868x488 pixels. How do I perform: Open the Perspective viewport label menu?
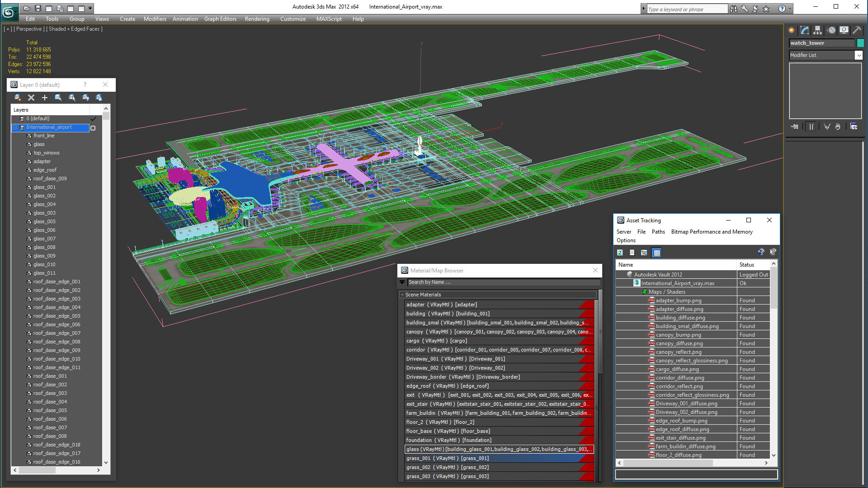28,29
